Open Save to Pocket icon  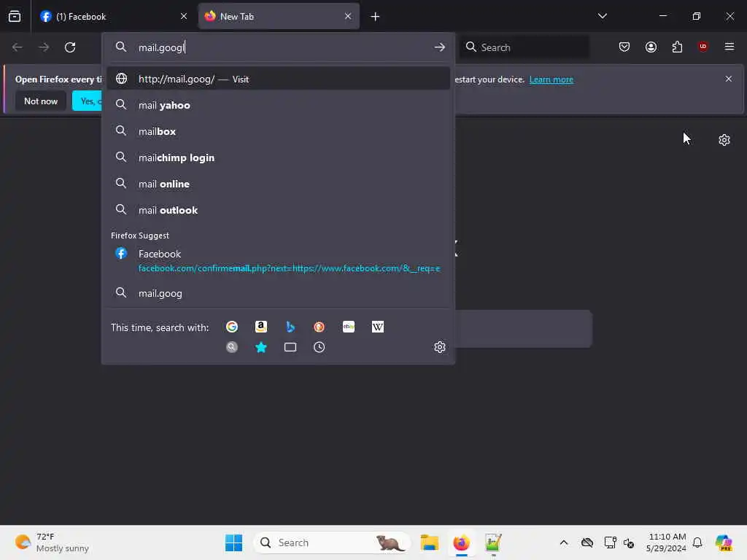624,47
